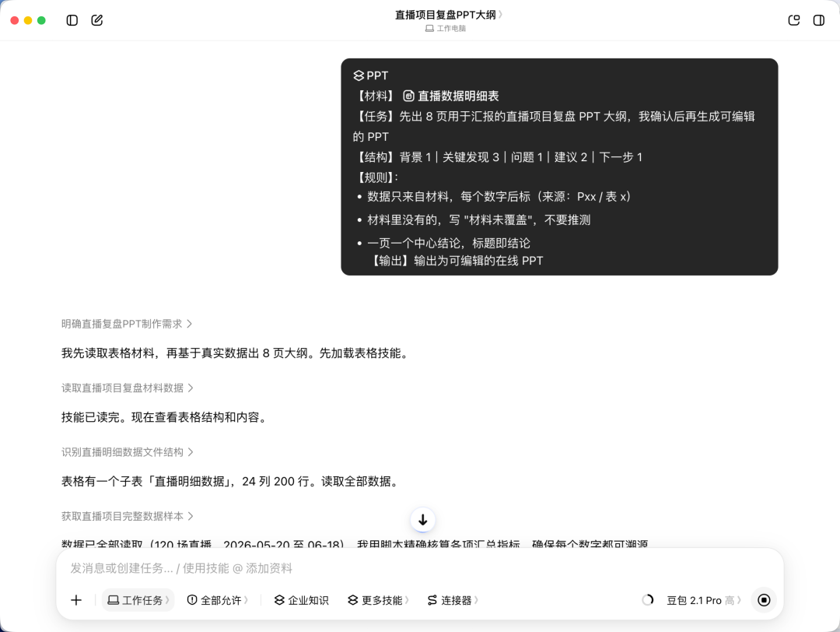Open the 更多技能 skills menu
840x632 pixels.
(x=378, y=600)
